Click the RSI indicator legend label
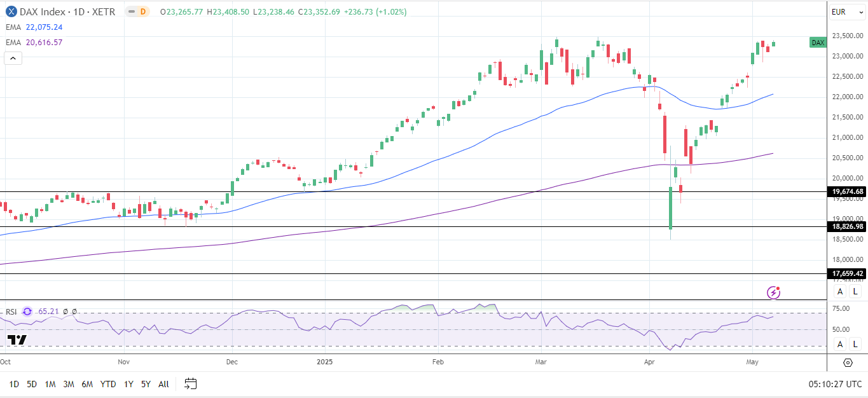 11,312
